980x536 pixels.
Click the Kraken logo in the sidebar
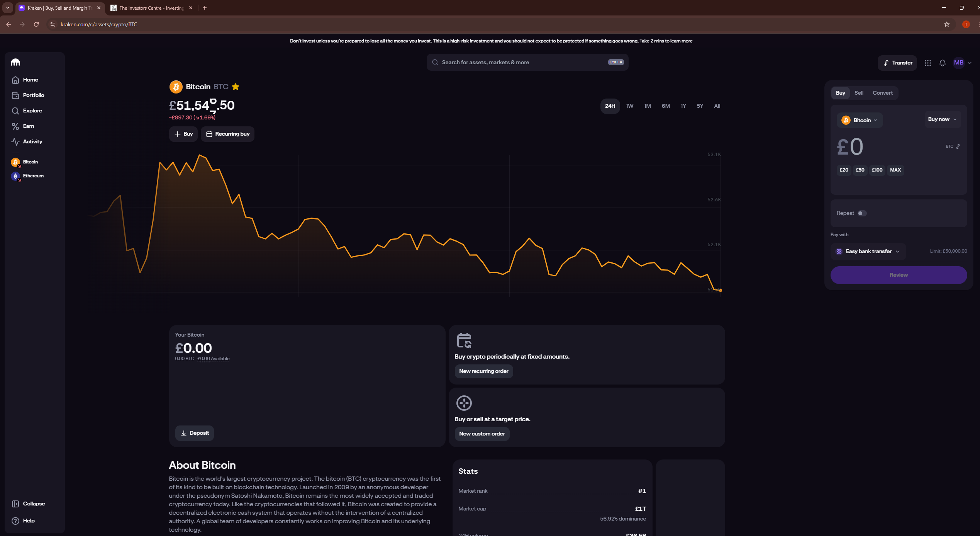(15, 62)
